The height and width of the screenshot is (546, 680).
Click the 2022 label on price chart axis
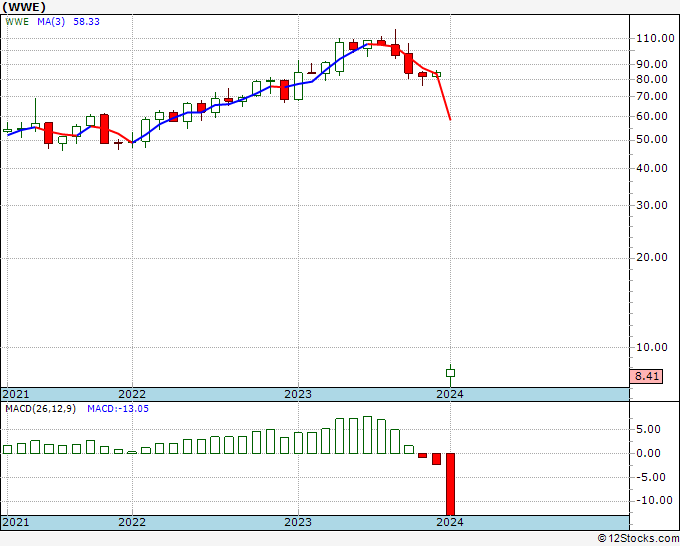132,394
